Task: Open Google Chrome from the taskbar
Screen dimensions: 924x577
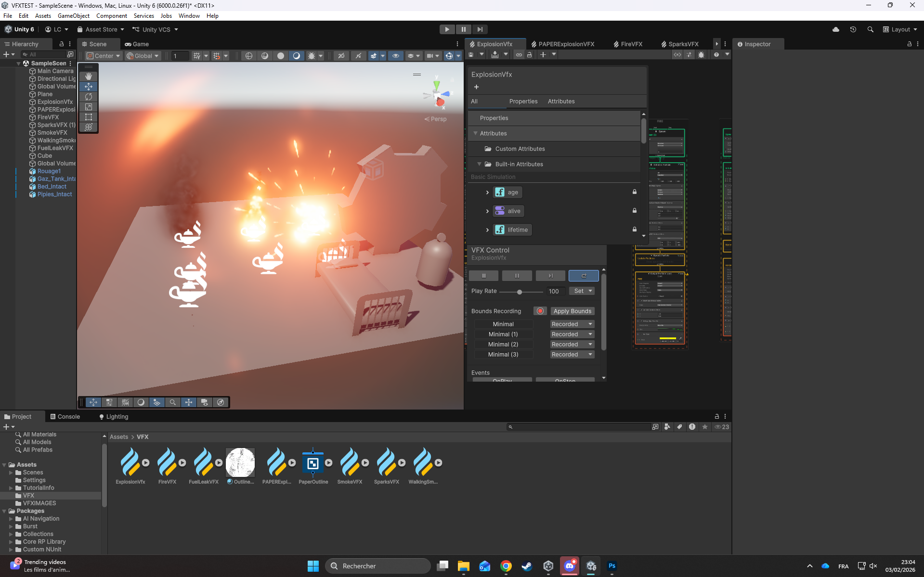Action: (506, 566)
